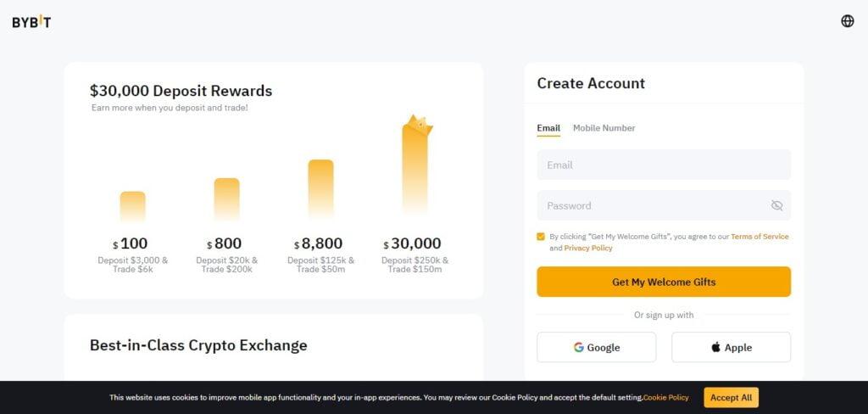The height and width of the screenshot is (414, 868).
Task: Open the Terms of Service link
Action: [x=759, y=237]
